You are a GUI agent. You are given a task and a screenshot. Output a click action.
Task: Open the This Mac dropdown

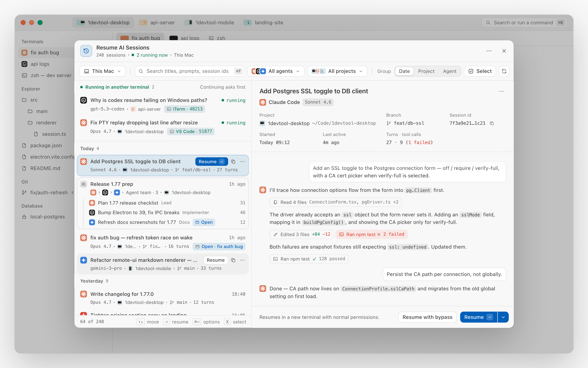tap(103, 71)
